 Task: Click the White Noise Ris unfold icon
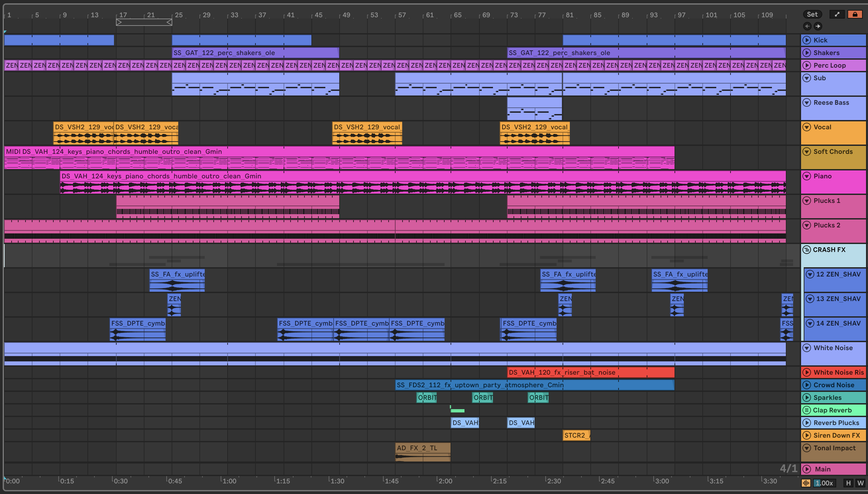point(807,372)
